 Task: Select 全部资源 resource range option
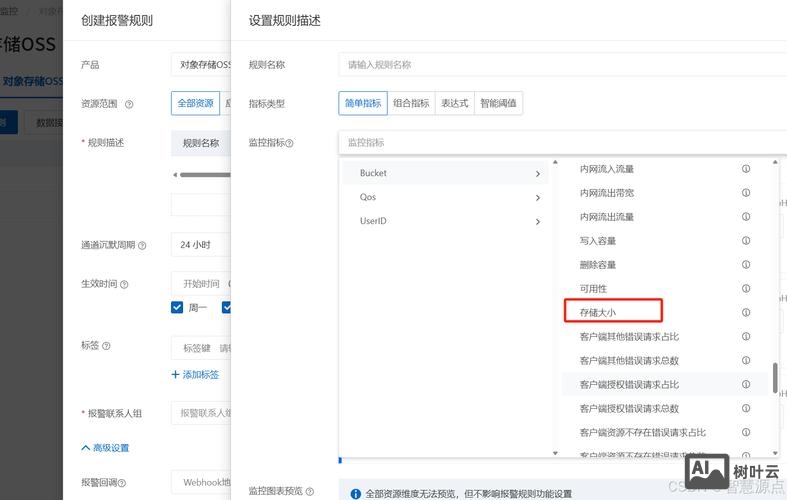point(195,103)
